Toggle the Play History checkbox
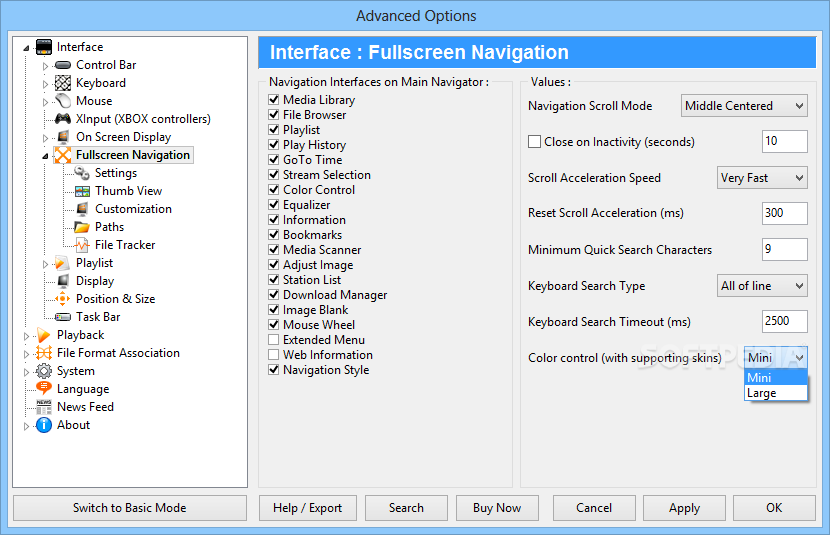The height and width of the screenshot is (535, 830). (x=274, y=144)
